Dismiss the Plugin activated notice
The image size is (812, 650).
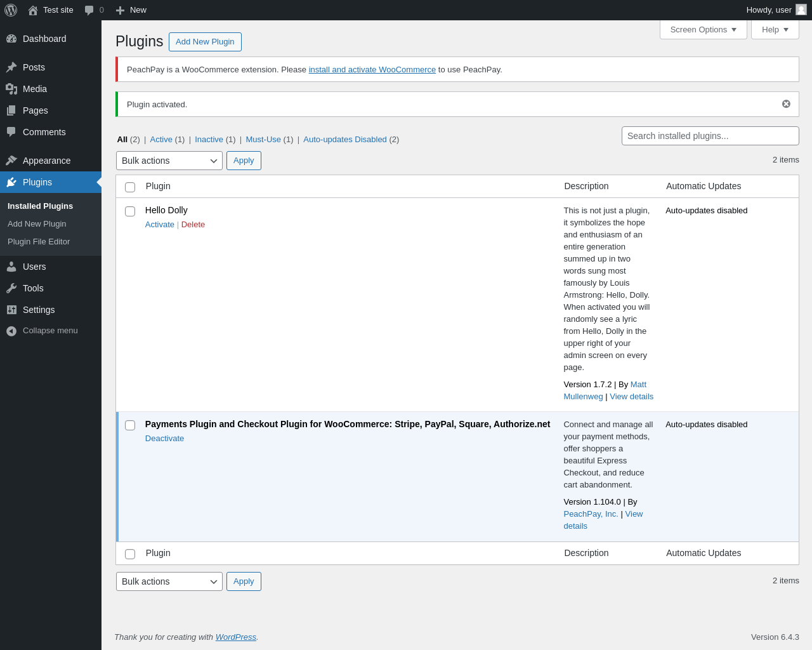point(786,104)
